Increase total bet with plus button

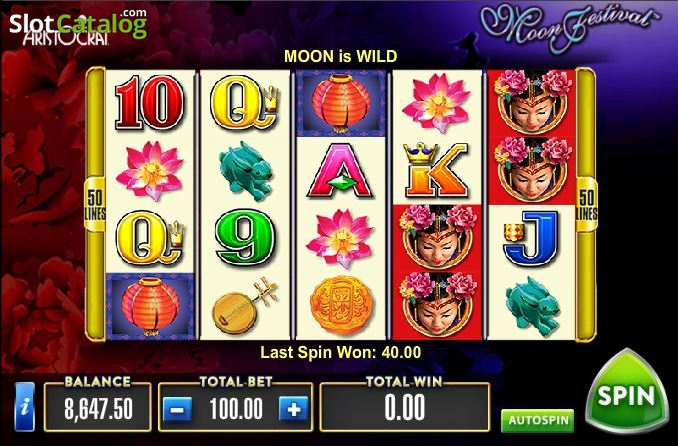294,409
